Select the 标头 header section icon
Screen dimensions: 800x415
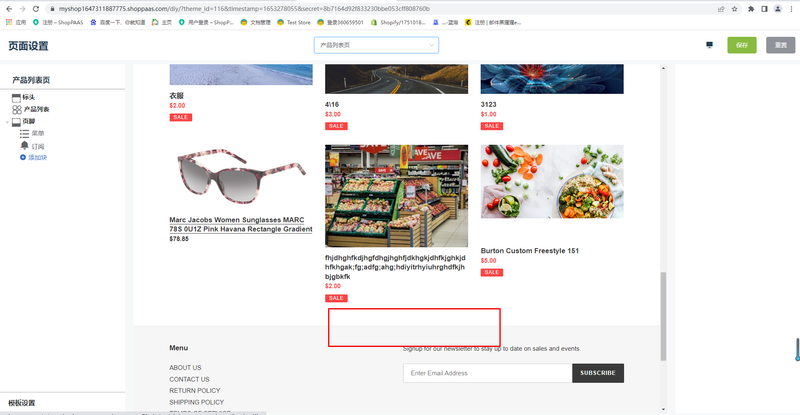click(16, 97)
